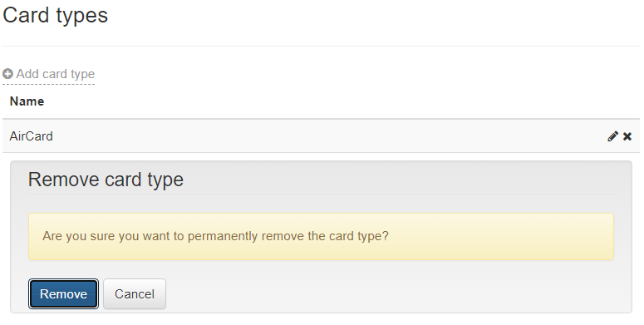Select the AirCard row name
This screenshot has height=325, width=644.
32,136
